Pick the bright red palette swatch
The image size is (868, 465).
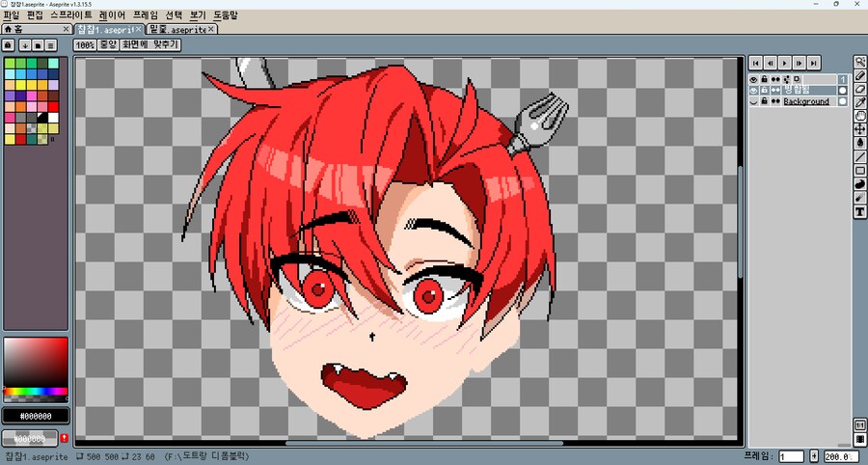[53, 106]
